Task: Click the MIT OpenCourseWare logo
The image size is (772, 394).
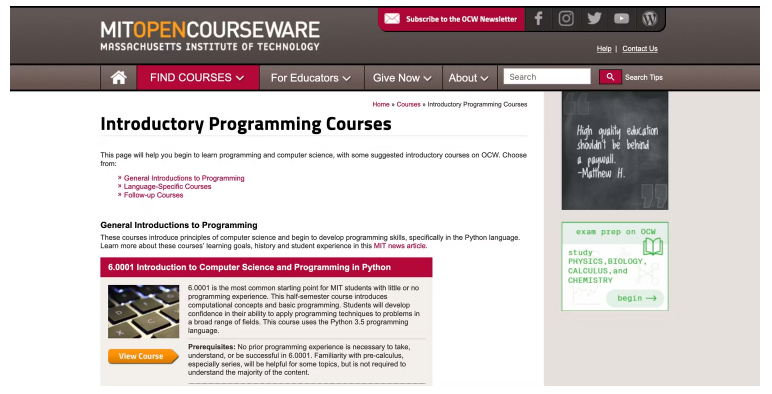Action: pyautogui.click(x=210, y=36)
